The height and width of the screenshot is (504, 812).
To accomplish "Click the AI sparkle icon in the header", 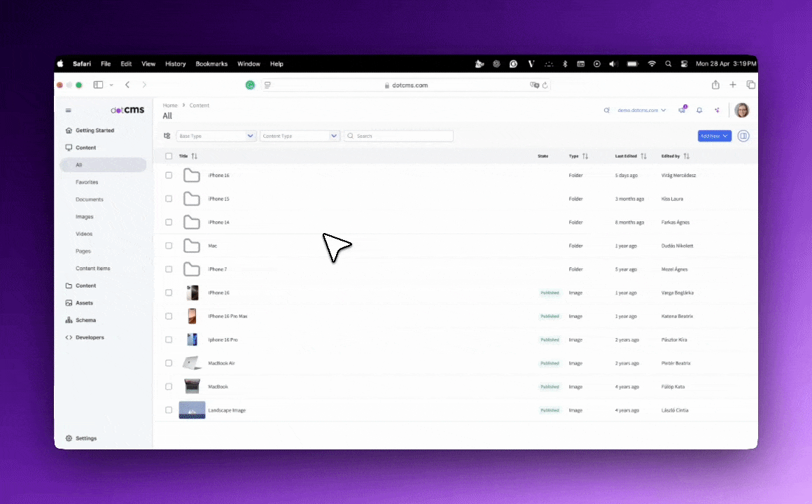I will pos(717,111).
